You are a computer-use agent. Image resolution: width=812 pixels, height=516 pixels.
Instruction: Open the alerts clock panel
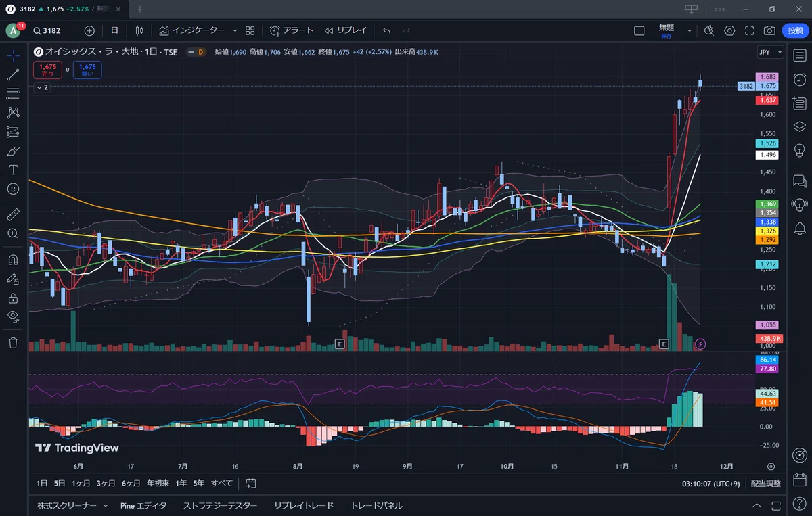(x=799, y=80)
